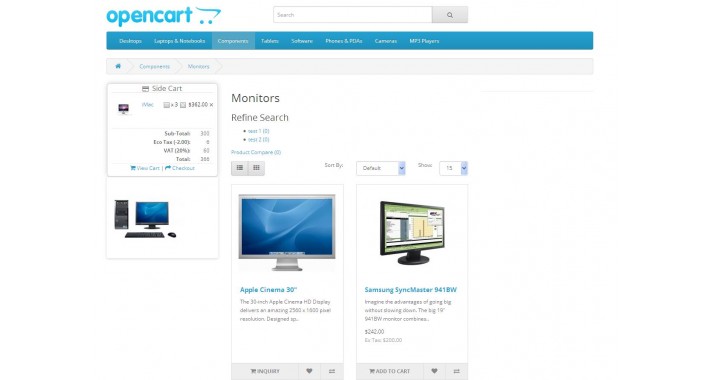Viewport: 710px width, 380px height.
Task: Open the Components menu
Action: pos(233,41)
